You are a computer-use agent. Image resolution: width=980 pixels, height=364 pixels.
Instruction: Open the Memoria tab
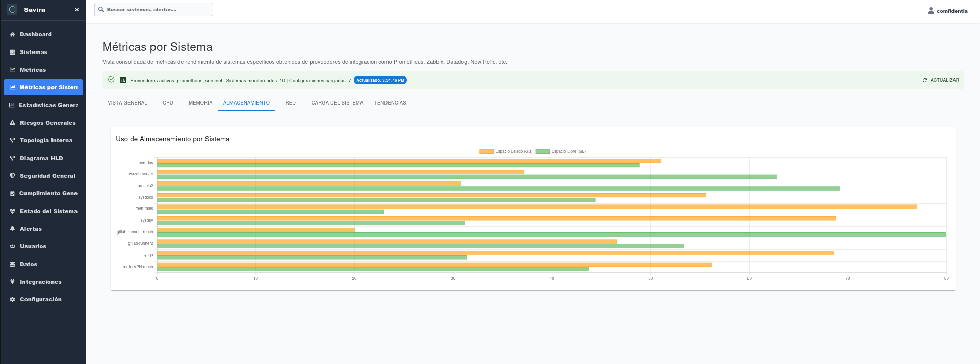coord(200,103)
